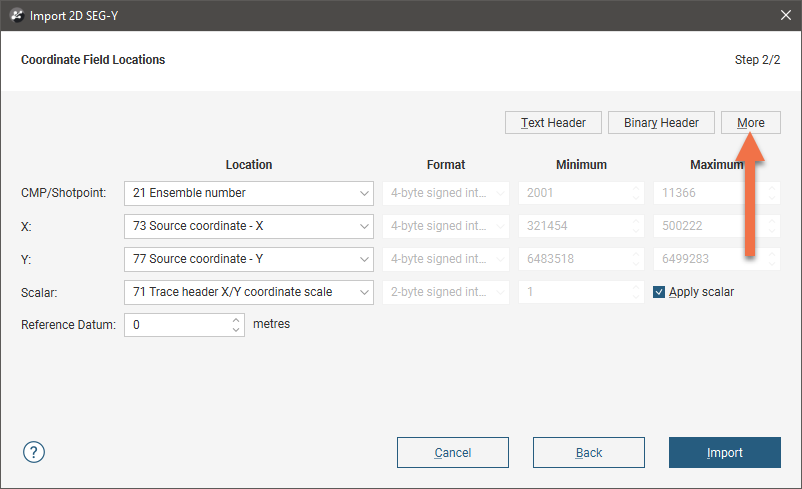Click the help question mark icon
This screenshot has width=802, height=489.
point(34,452)
